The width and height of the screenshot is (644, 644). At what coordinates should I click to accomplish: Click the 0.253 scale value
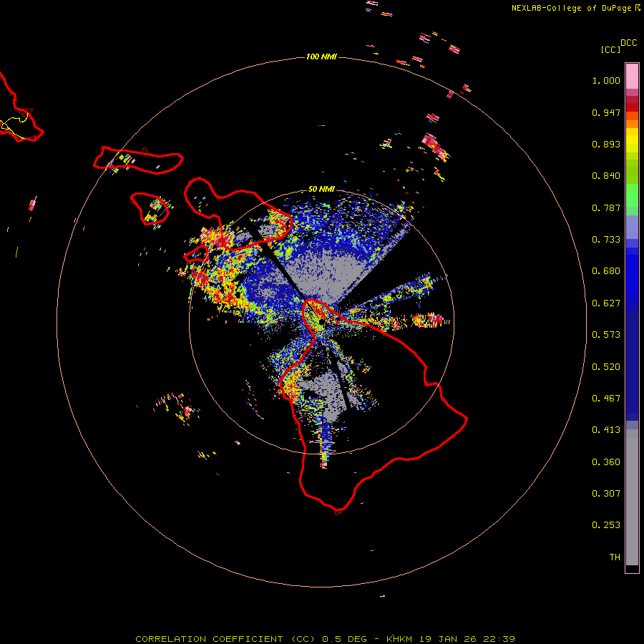[x=606, y=525]
